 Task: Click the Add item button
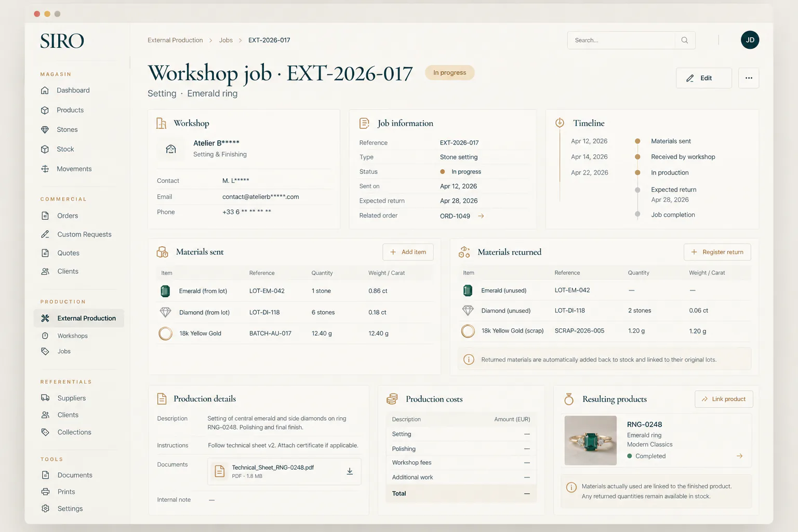408,252
